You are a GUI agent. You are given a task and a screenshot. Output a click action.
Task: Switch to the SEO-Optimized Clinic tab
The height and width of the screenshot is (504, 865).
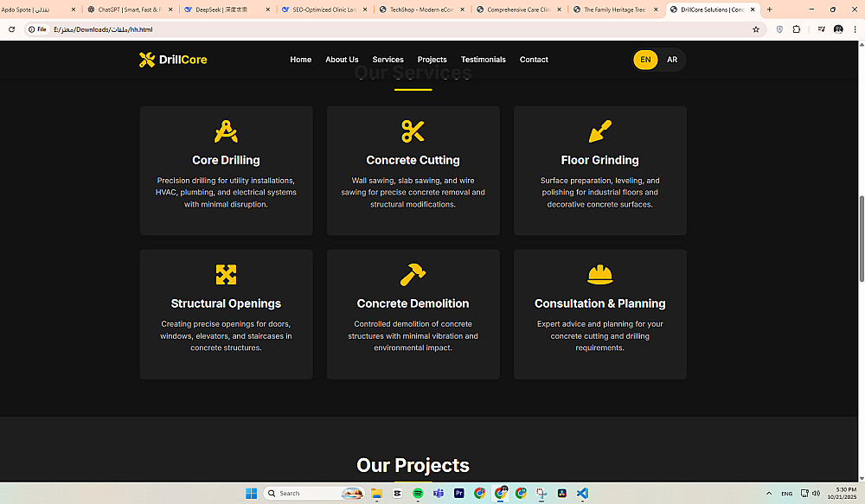coord(324,10)
